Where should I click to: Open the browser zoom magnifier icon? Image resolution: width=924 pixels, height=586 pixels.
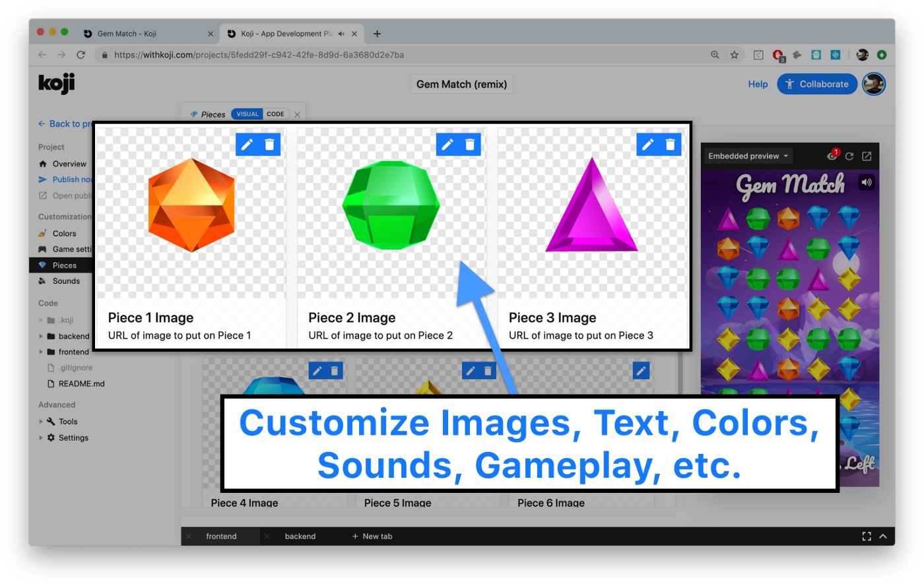pos(715,55)
